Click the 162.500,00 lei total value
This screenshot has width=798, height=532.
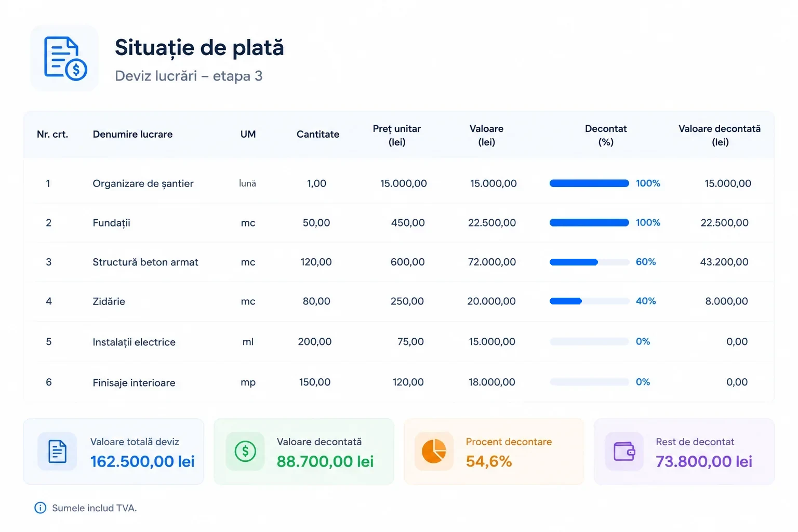click(142, 461)
